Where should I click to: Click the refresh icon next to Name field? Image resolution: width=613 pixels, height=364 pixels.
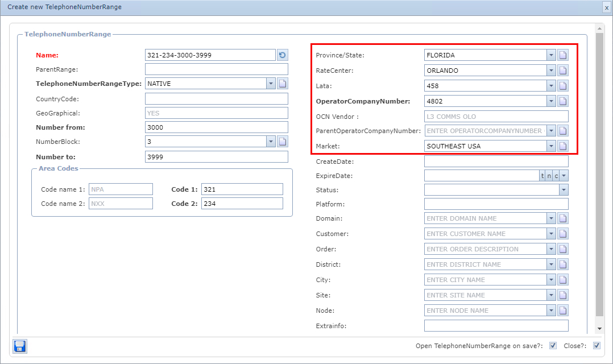coord(282,55)
